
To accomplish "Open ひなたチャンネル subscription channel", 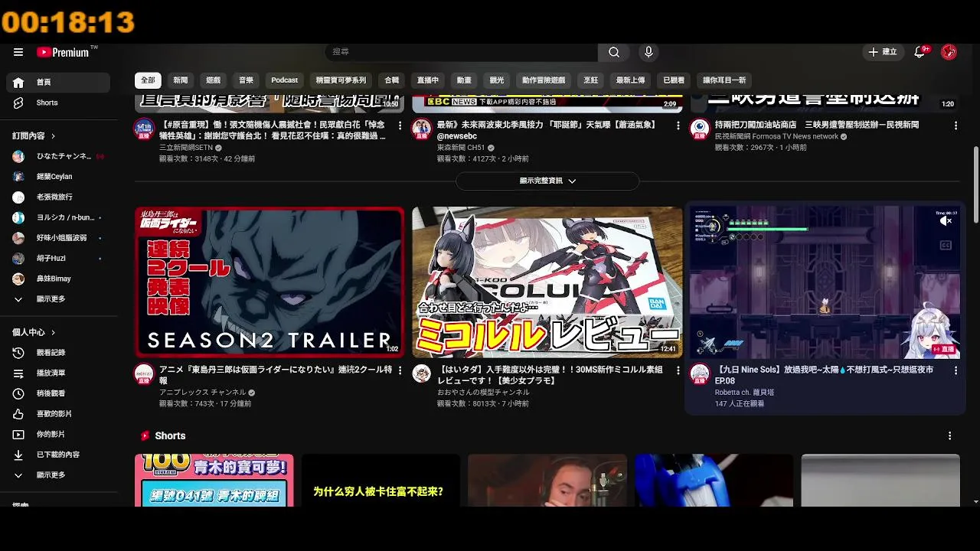I will (x=58, y=156).
